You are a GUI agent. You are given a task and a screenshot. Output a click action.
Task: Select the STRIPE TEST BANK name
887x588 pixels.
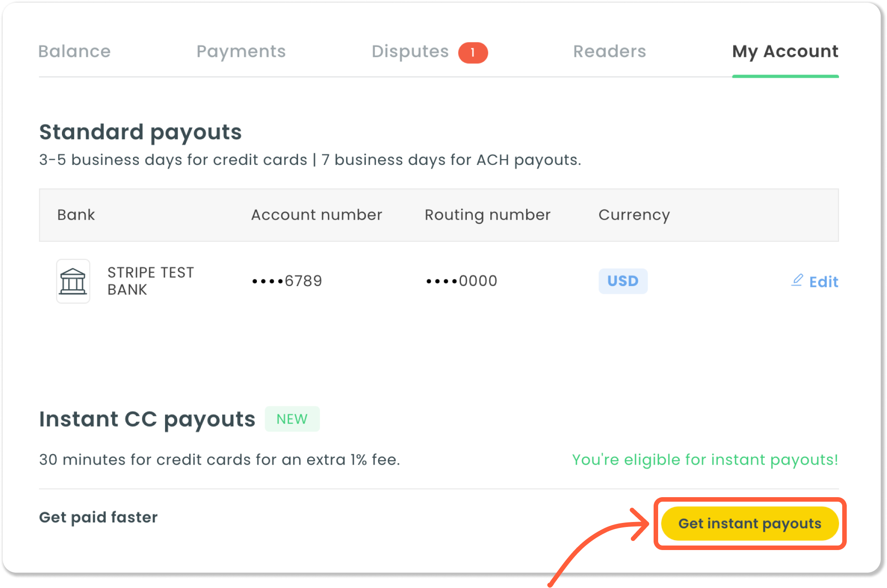151,281
